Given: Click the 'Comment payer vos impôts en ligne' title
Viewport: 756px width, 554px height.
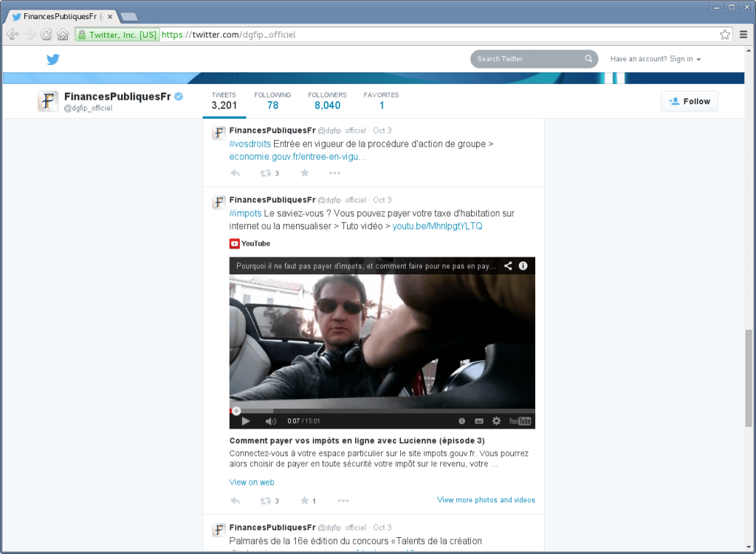Looking at the screenshot, I should pos(357,440).
